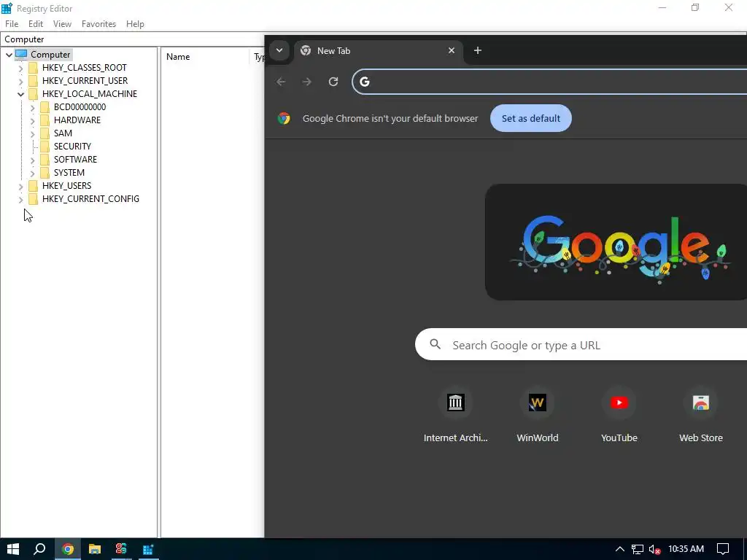Click the Search Google or type a URL box
Viewport: 747px width, 560px height.
(x=581, y=344)
